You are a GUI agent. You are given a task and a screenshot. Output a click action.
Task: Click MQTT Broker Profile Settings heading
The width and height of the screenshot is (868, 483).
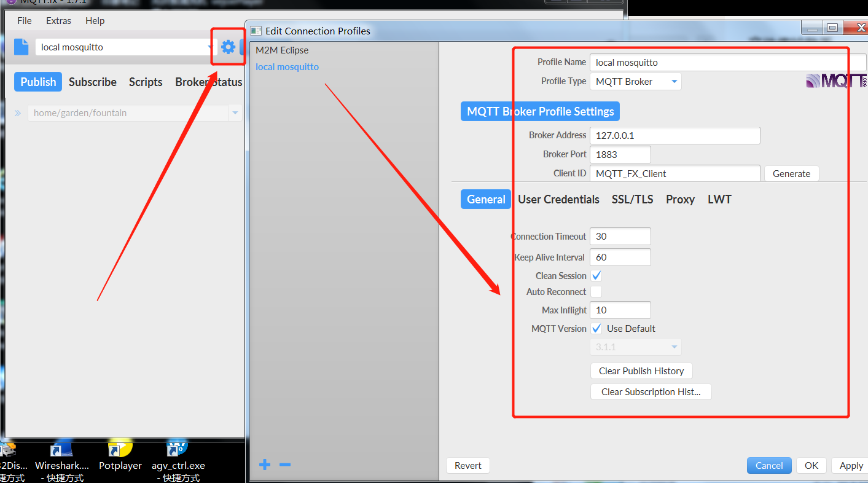[x=540, y=111]
